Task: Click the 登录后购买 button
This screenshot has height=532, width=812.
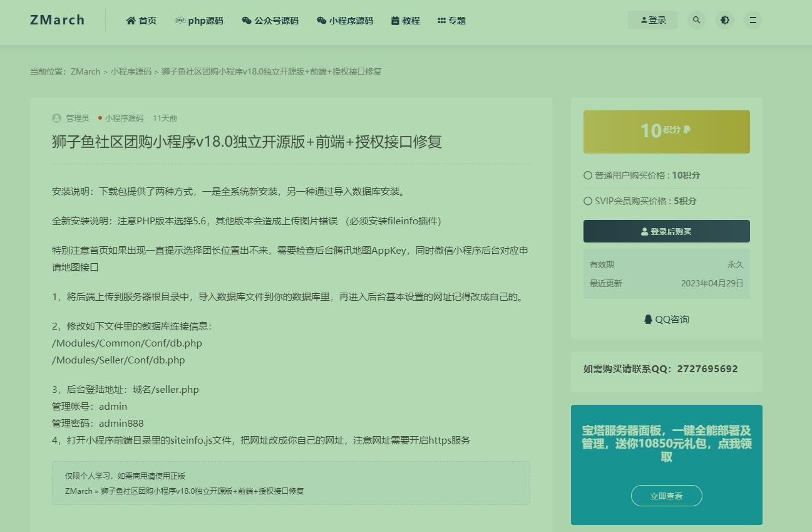Action: click(666, 231)
